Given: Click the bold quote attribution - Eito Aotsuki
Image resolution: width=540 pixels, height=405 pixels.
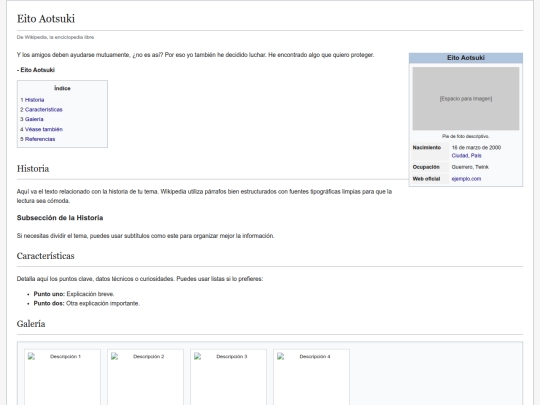Looking at the screenshot, I should point(36,70).
